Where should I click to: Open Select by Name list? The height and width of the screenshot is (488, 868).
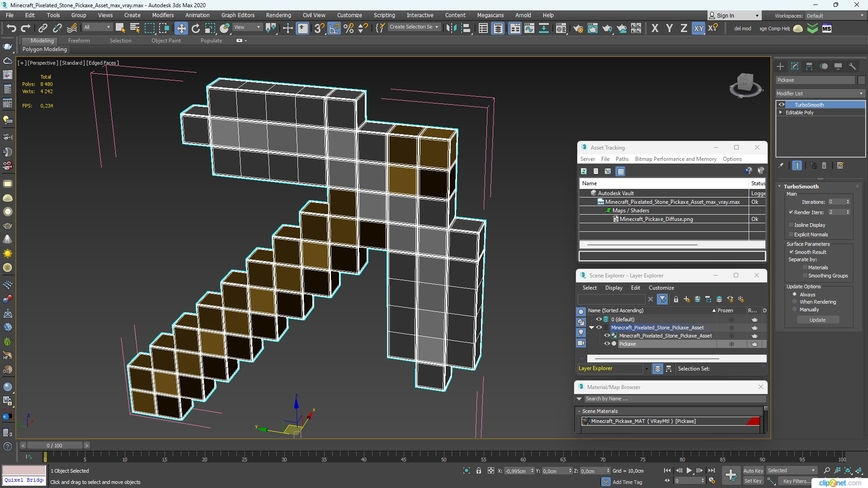(x=135, y=28)
